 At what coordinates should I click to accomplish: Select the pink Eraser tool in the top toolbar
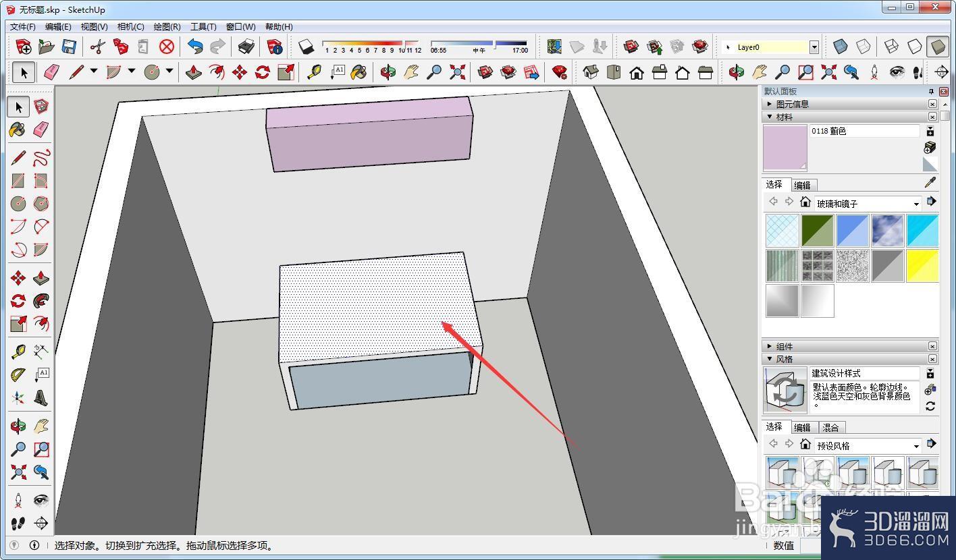[x=51, y=72]
